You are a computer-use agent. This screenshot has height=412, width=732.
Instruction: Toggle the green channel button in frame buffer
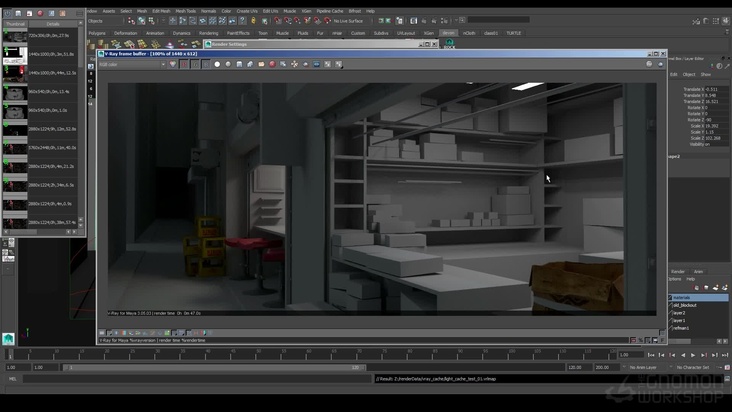195,64
